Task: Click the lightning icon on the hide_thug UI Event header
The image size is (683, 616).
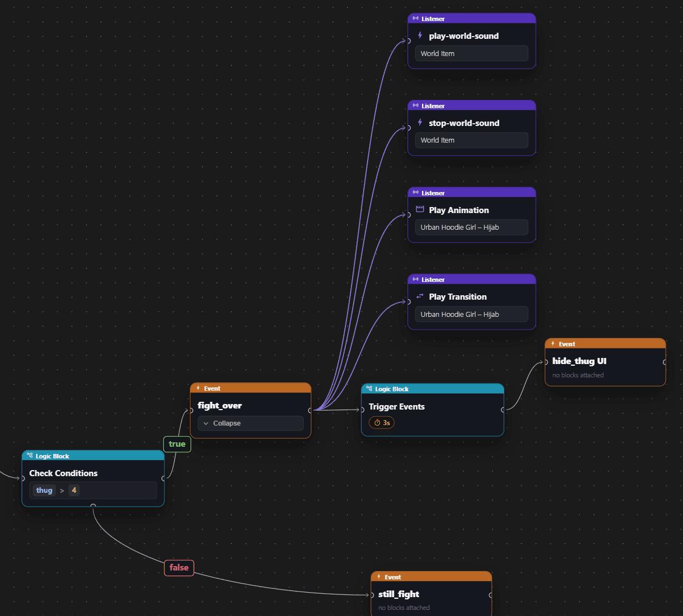Action: click(x=553, y=344)
